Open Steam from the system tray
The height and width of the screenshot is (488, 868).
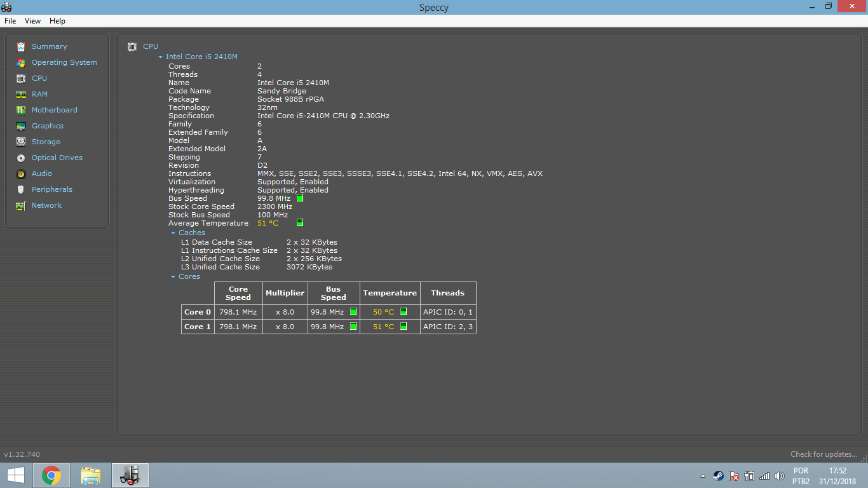(718, 476)
